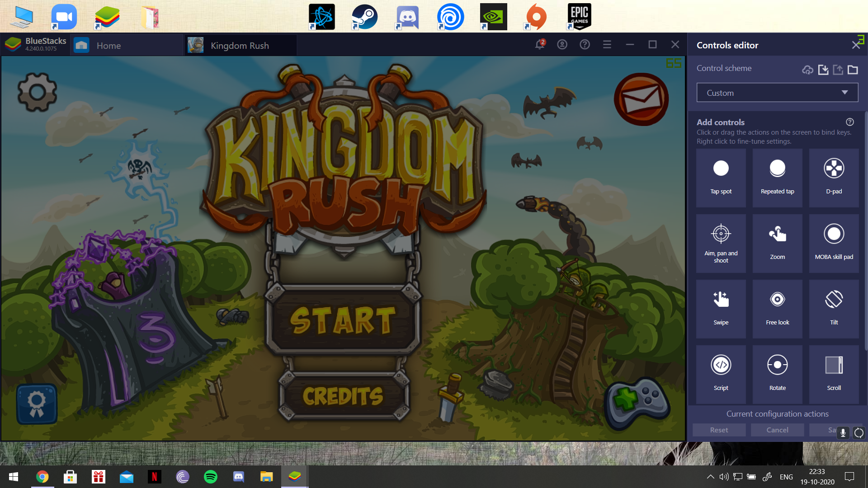
Task: Click the Reset configuration action
Action: tap(719, 430)
